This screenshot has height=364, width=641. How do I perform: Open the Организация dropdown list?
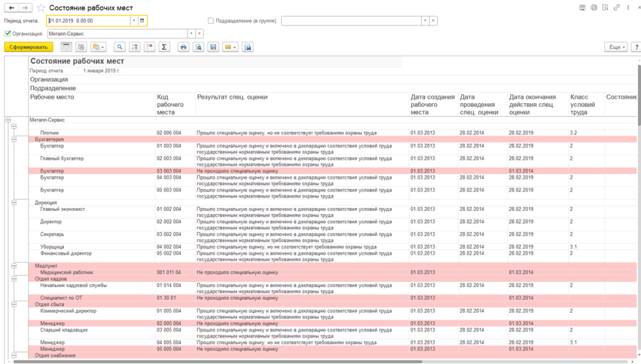[x=191, y=34]
